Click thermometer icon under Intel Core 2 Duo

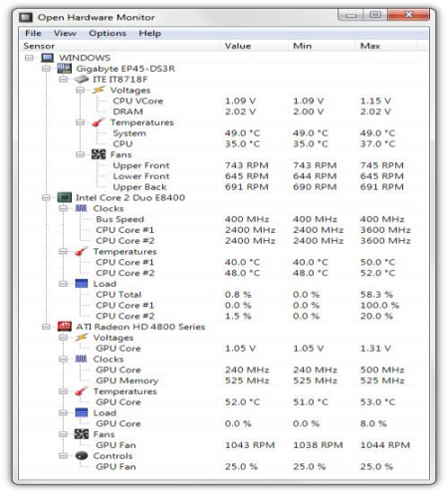[82, 252]
